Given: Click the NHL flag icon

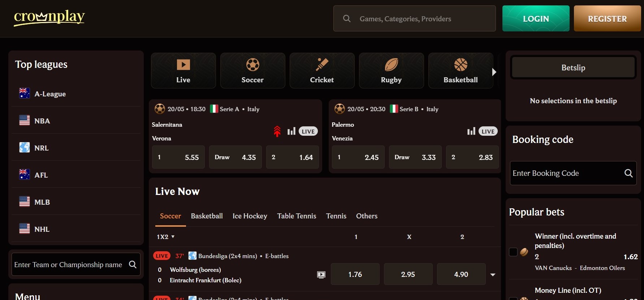Looking at the screenshot, I should 24,229.
